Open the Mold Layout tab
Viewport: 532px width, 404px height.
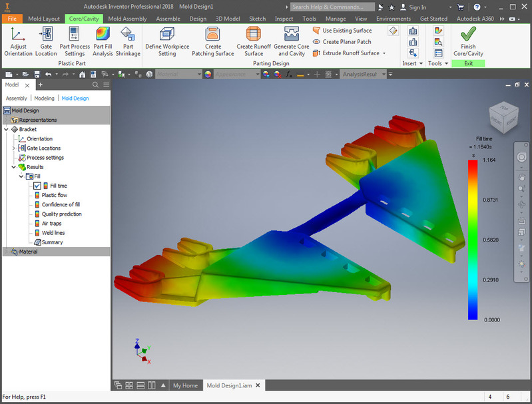coord(44,19)
